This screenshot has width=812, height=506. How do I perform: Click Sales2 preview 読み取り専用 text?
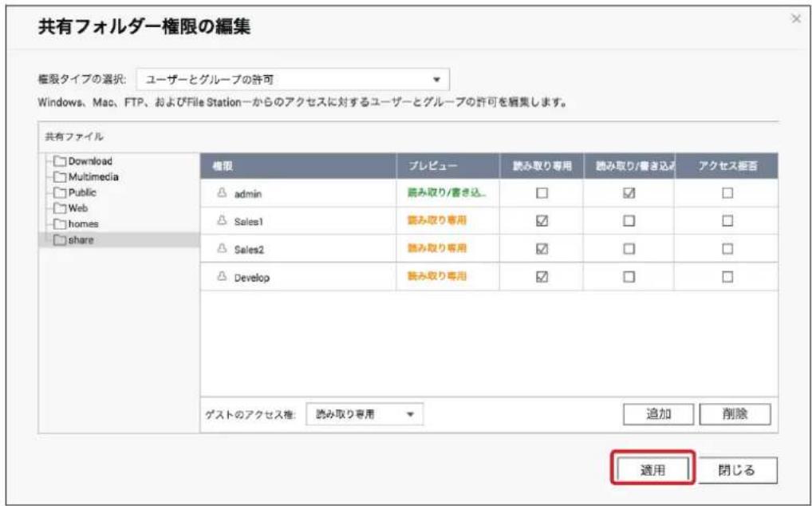click(436, 248)
